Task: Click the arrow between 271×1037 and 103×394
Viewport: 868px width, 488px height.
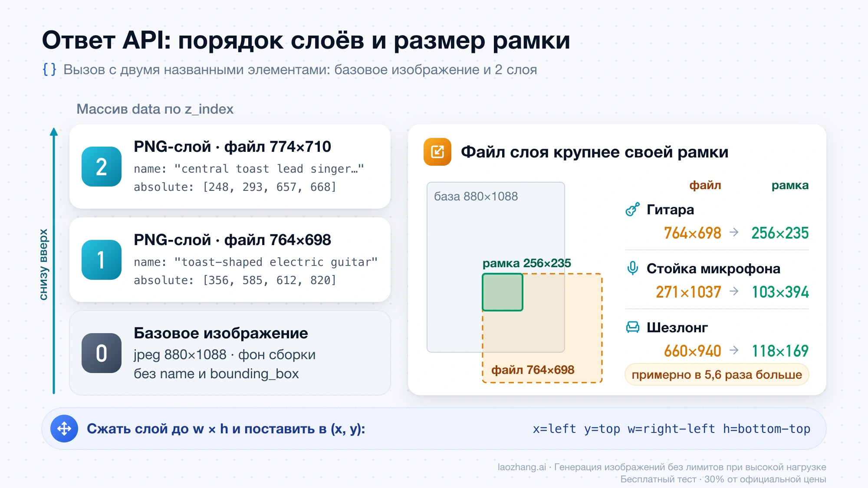Action: click(734, 291)
